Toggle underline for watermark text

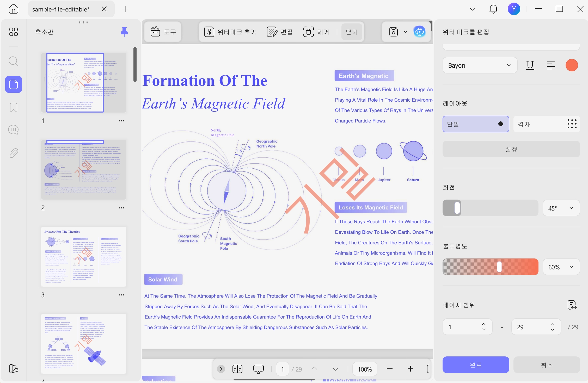[530, 65]
